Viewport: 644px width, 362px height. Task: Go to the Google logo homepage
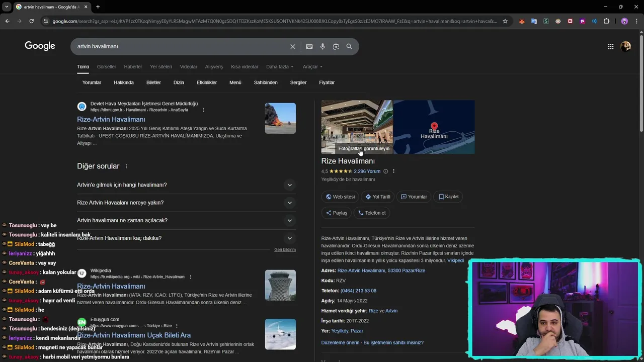pos(40,46)
